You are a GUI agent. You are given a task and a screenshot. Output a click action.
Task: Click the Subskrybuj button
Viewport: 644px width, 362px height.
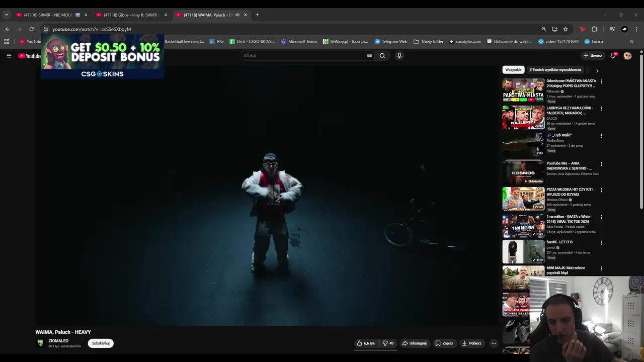point(101,343)
